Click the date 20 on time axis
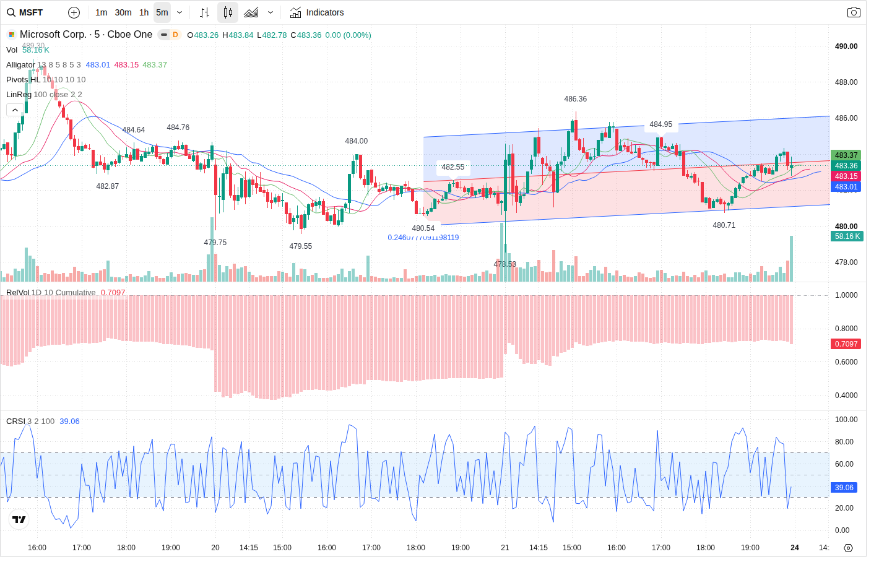This screenshot has width=879, height=588. [x=215, y=548]
